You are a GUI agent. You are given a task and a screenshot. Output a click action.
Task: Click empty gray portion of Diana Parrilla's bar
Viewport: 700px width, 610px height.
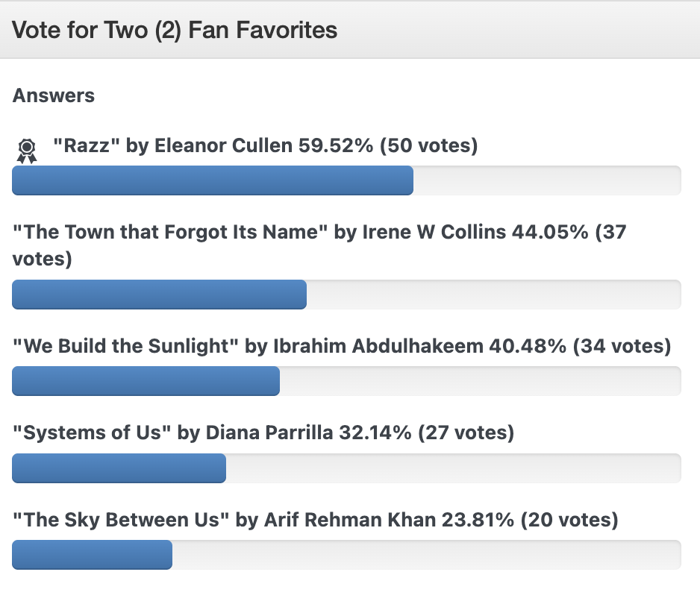pos(453,468)
